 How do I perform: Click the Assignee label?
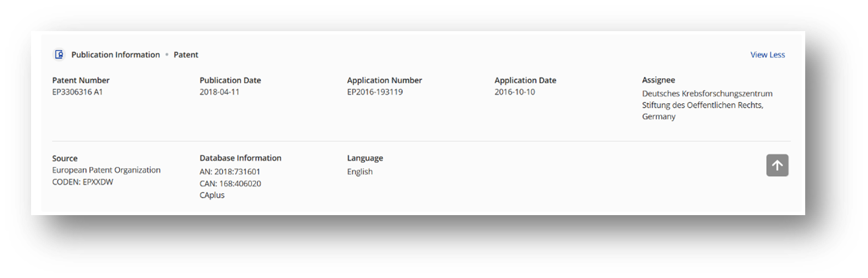pos(658,80)
